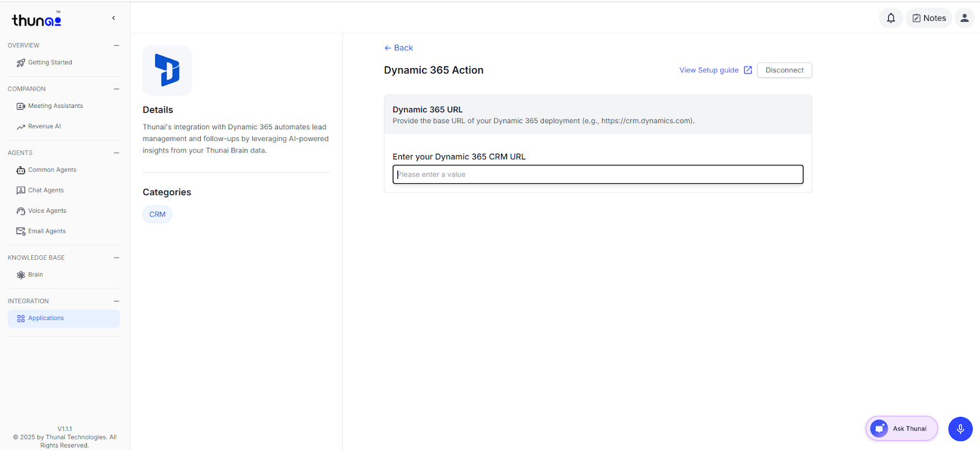This screenshot has width=980, height=450.
Task: Collapse the AGENTS section
Action: pos(116,153)
